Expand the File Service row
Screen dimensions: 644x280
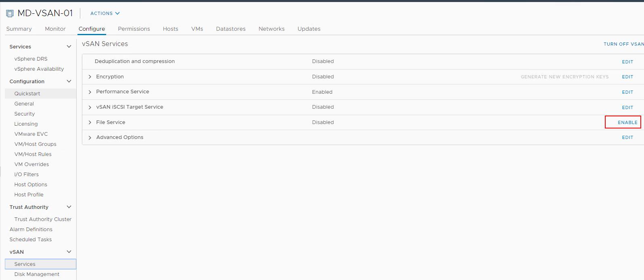(x=90, y=122)
